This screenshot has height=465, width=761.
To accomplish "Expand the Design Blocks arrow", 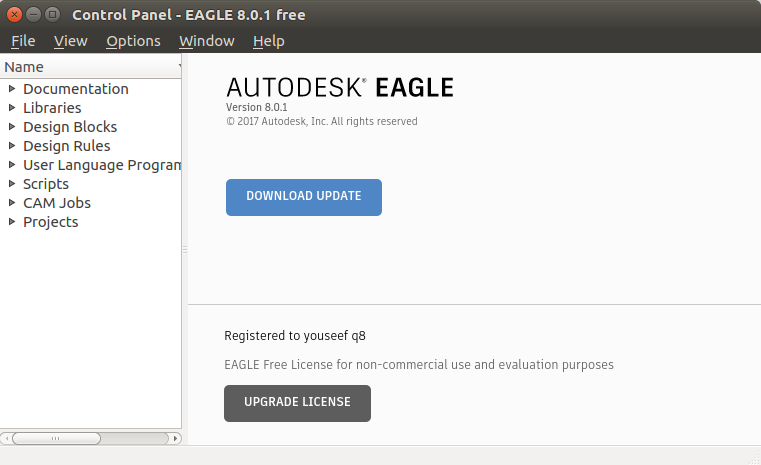I will pyautogui.click(x=12, y=127).
